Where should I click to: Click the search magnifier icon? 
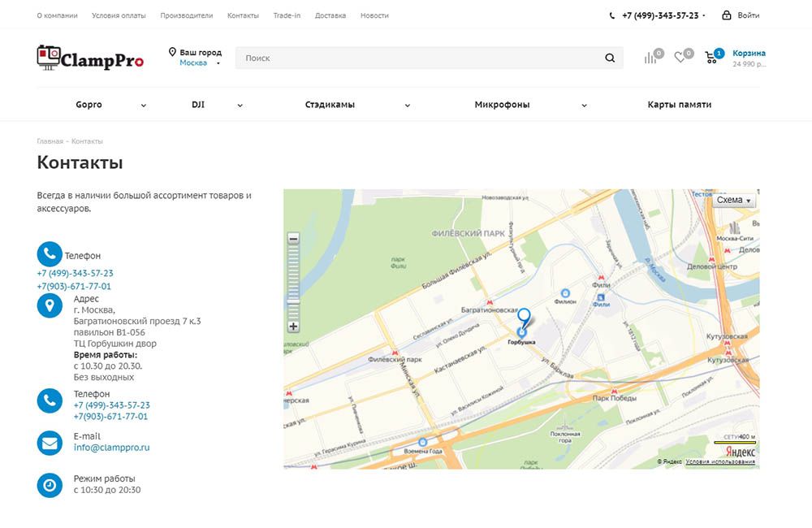click(x=610, y=58)
